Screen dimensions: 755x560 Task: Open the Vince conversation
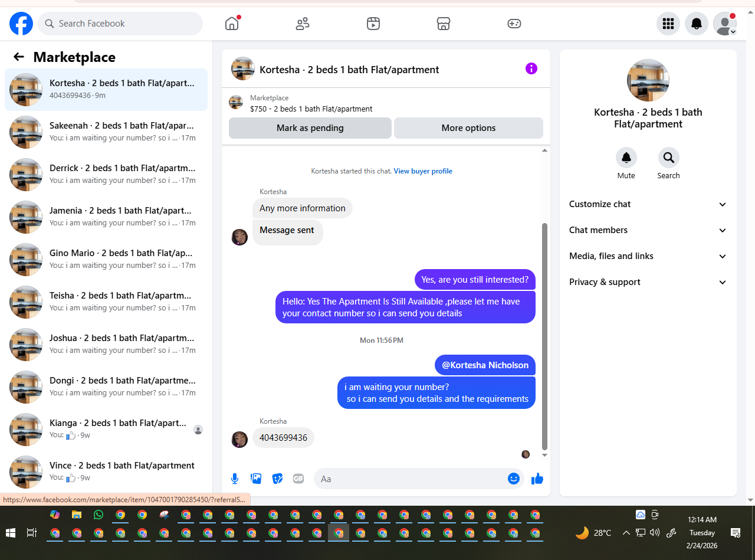coord(106,472)
